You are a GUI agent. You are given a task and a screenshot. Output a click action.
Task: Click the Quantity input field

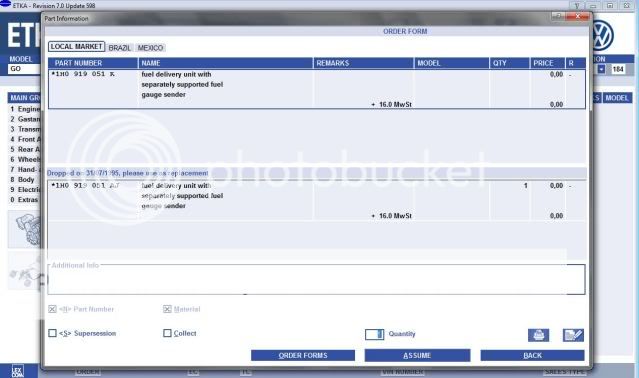(x=375, y=334)
